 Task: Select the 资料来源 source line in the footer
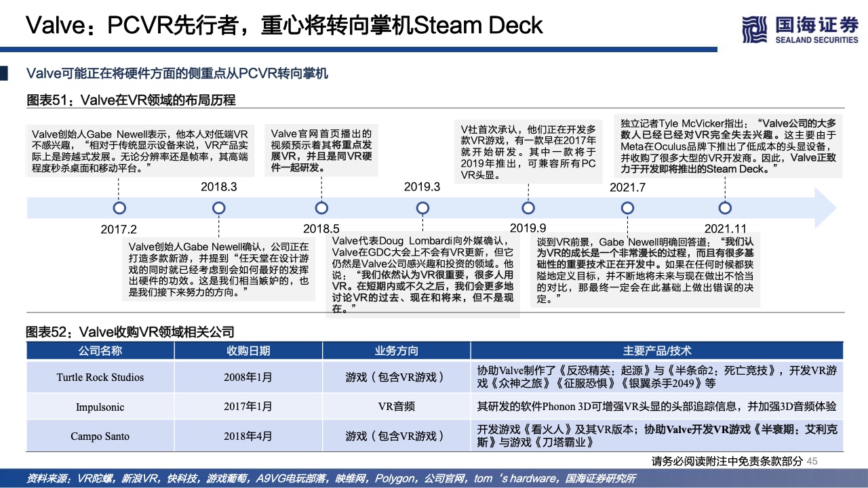click(331, 479)
